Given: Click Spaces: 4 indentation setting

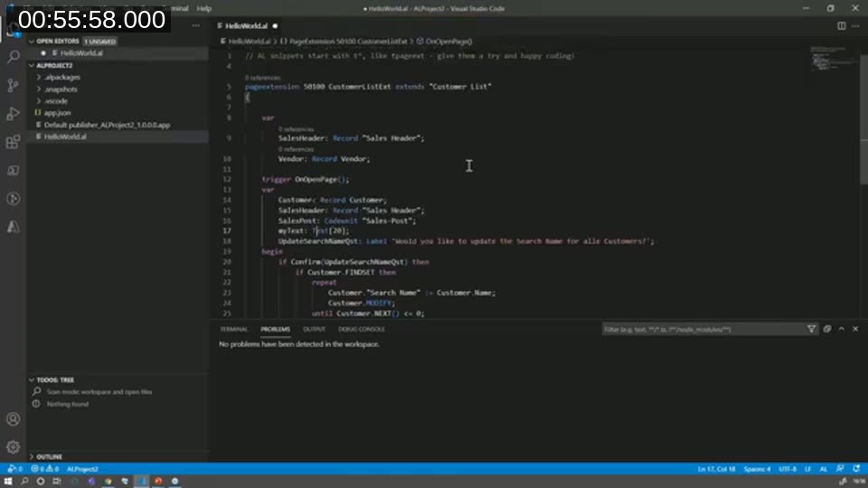Looking at the screenshot, I should click(757, 469).
